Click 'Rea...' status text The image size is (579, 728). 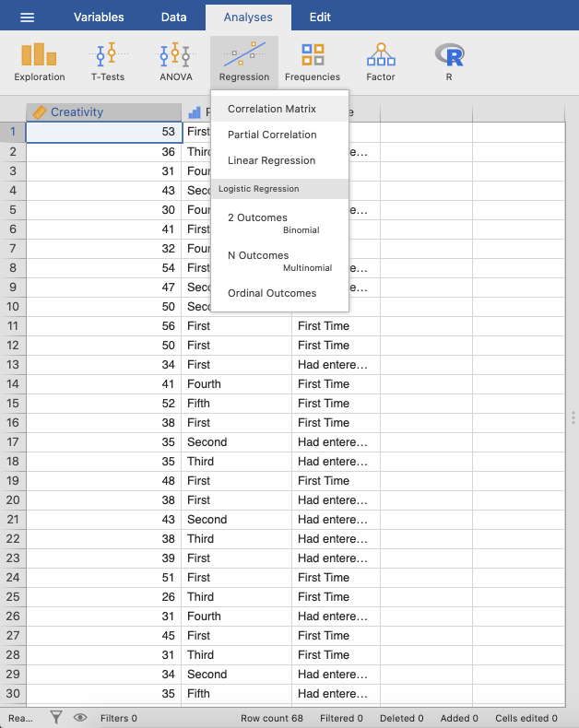(x=20, y=718)
